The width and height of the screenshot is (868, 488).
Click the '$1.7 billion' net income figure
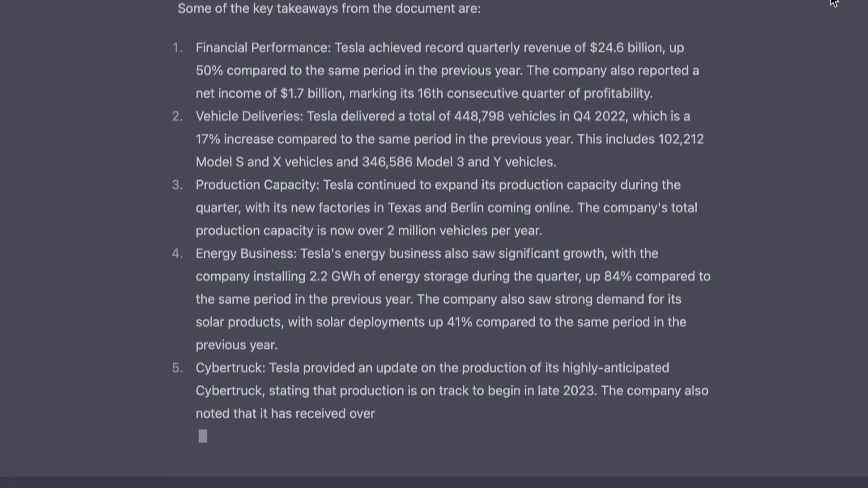tap(311, 94)
